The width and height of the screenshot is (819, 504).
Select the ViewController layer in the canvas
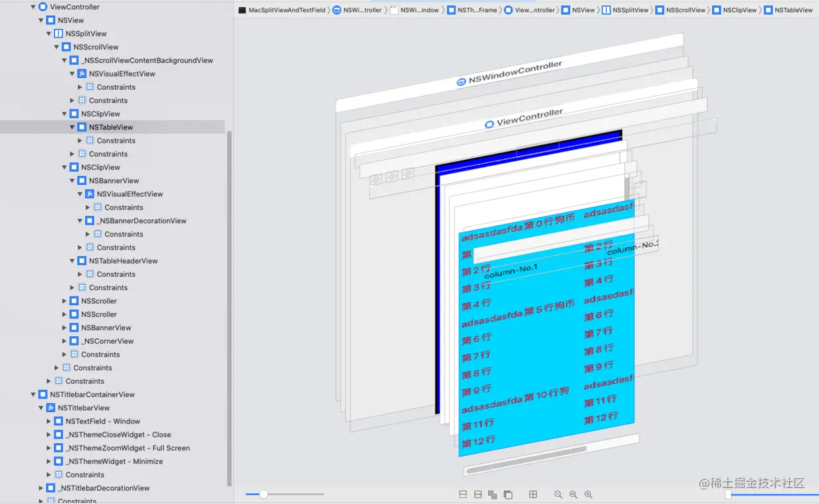523,118
